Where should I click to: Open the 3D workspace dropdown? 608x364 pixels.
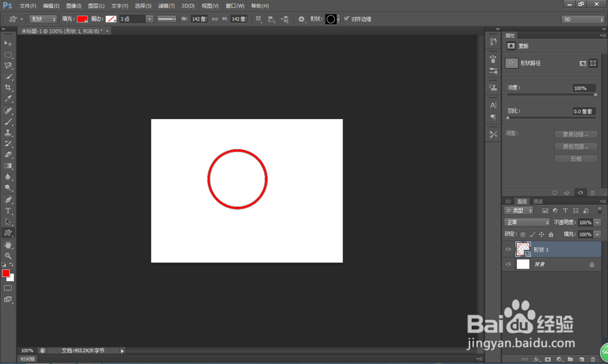(x=583, y=19)
